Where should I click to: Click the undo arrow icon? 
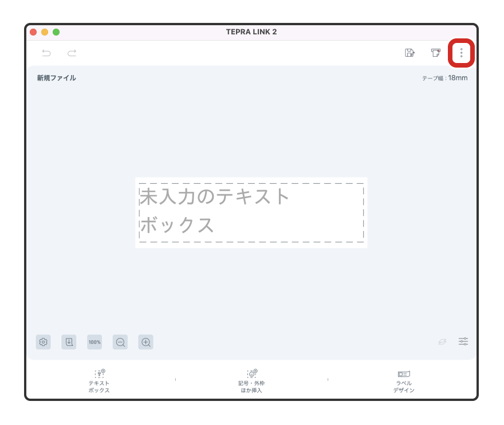tap(46, 53)
